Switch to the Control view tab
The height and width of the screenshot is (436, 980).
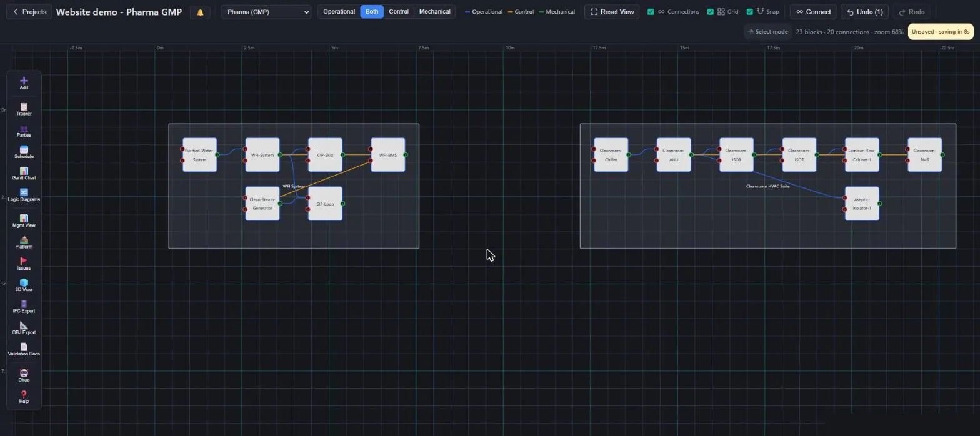[399, 12]
